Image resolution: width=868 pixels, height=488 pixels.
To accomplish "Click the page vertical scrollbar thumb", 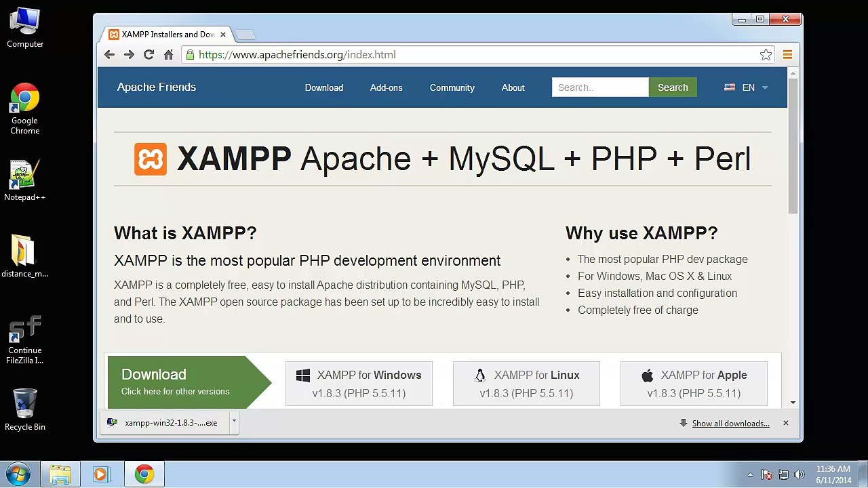I will tap(793, 146).
